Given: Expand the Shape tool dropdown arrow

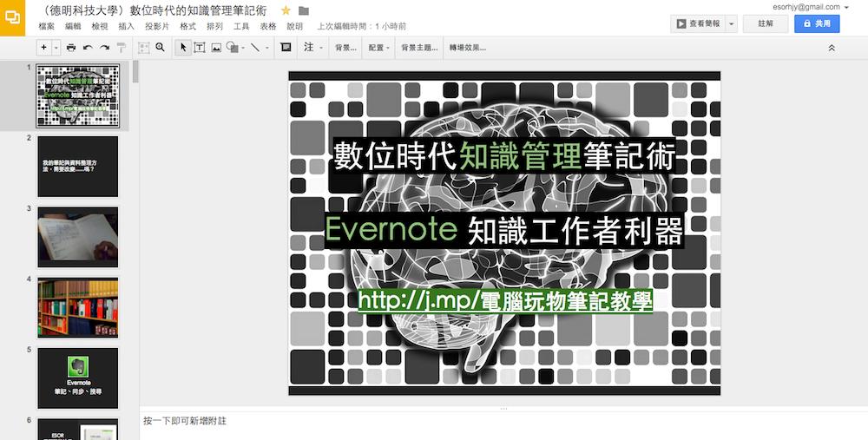Looking at the screenshot, I should [x=242, y=48].
